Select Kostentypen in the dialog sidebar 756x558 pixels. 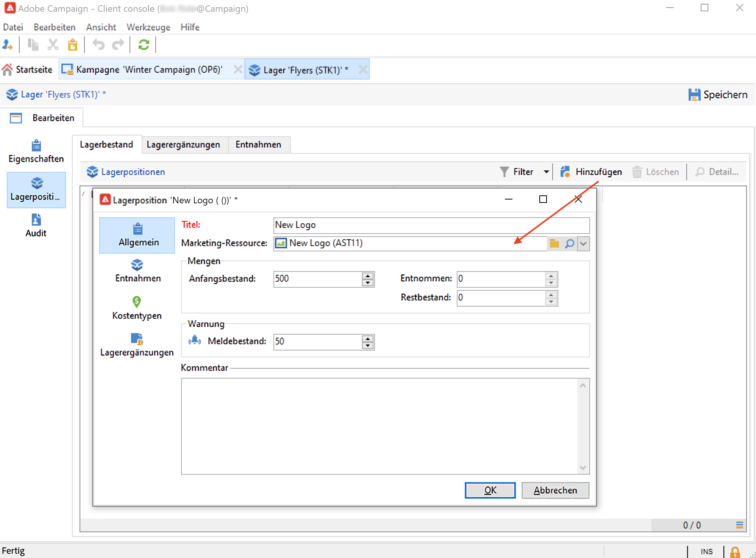[137, 308]
